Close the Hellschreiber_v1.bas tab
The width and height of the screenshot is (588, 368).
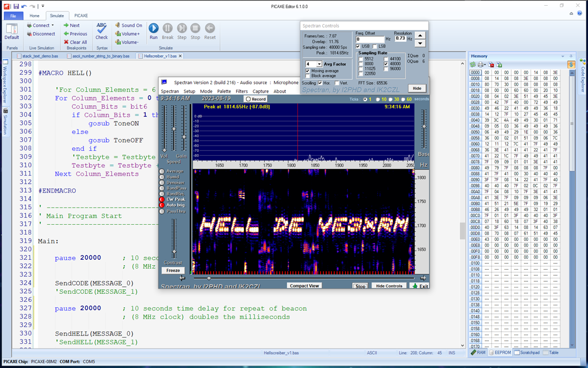pyautogui.click(x=180, y=56)
